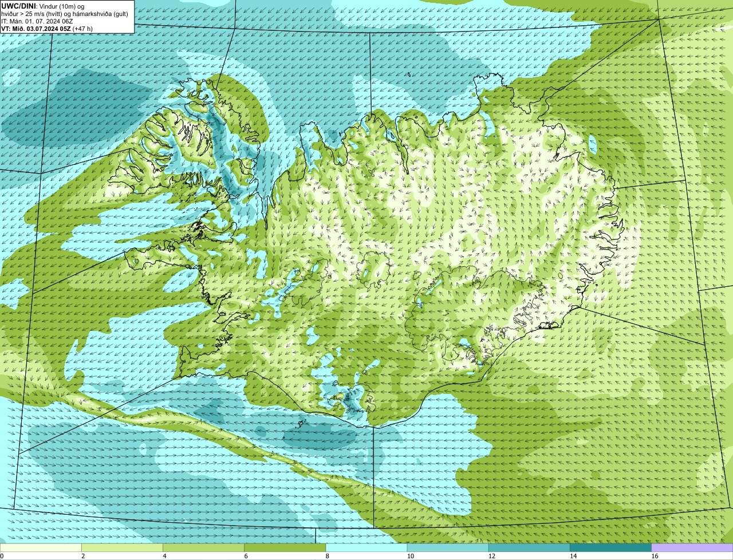Click the legend label '8'
This screenshot has width=733, height=560.
(x=328, y=556)
